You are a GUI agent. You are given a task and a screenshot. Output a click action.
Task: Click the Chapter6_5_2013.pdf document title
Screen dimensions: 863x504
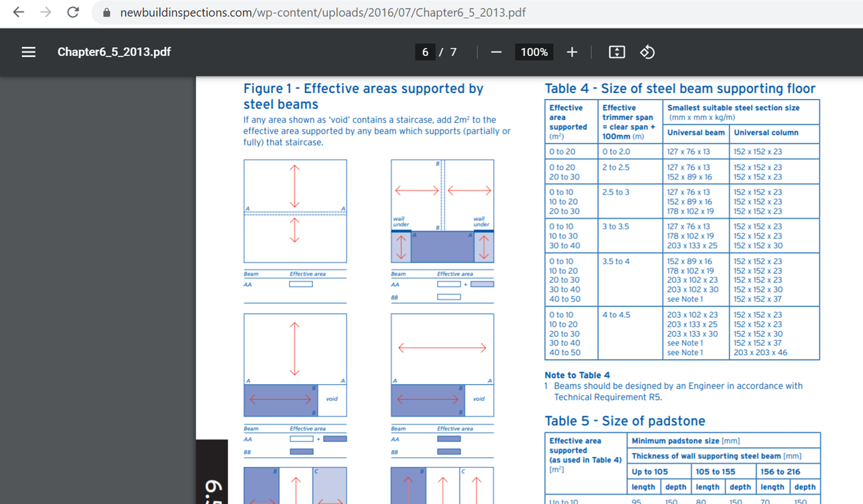click(x=114, y=52)
